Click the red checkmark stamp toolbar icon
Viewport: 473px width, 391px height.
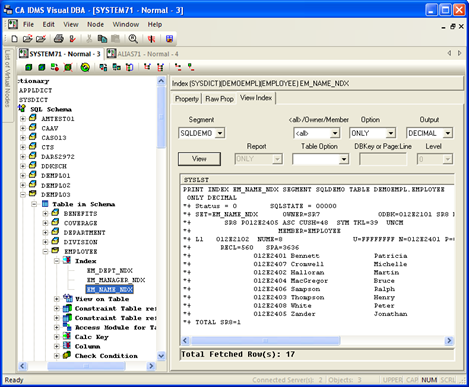coord(72,39)
